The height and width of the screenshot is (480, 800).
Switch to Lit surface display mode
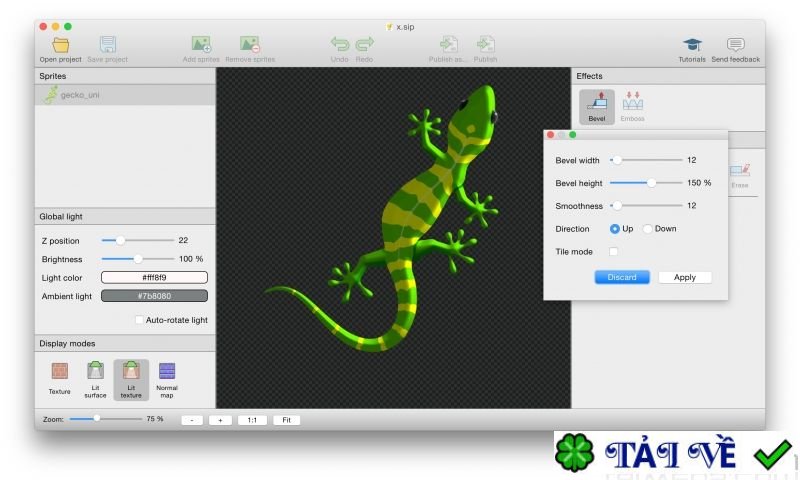click(x=95, y=379)
